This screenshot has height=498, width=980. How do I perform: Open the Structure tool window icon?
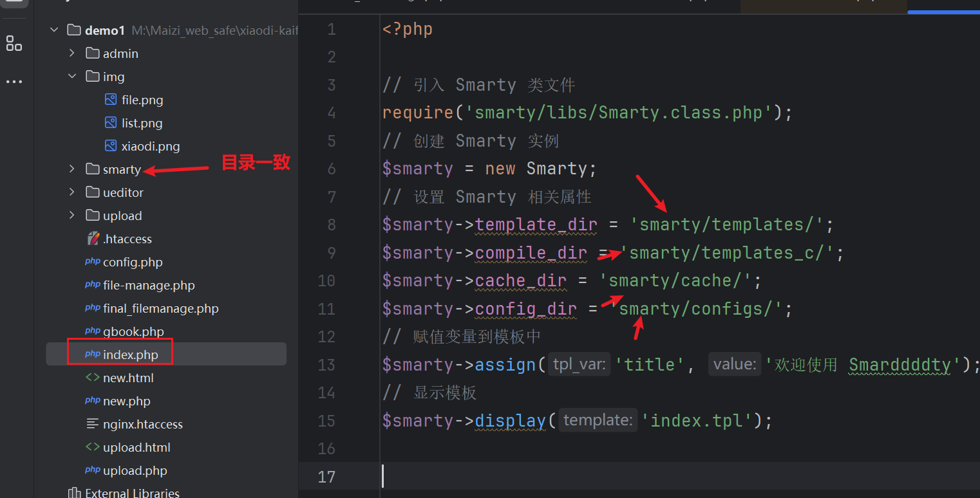point(14,44)
